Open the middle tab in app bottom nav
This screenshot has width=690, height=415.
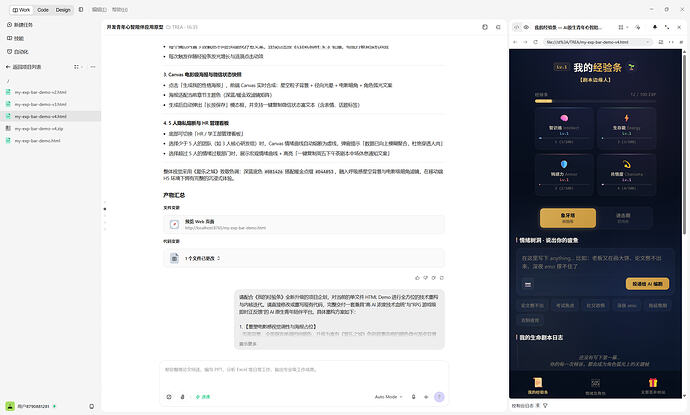tap(595, 386)
